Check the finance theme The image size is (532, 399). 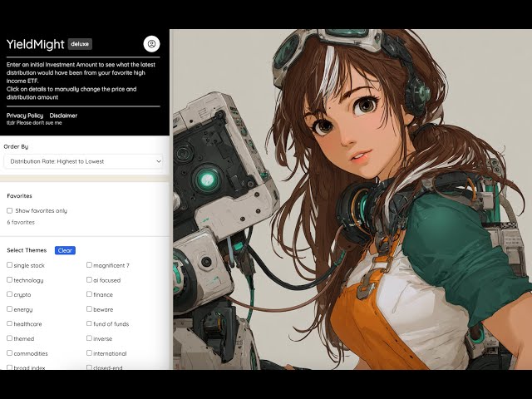click(89, 294)
